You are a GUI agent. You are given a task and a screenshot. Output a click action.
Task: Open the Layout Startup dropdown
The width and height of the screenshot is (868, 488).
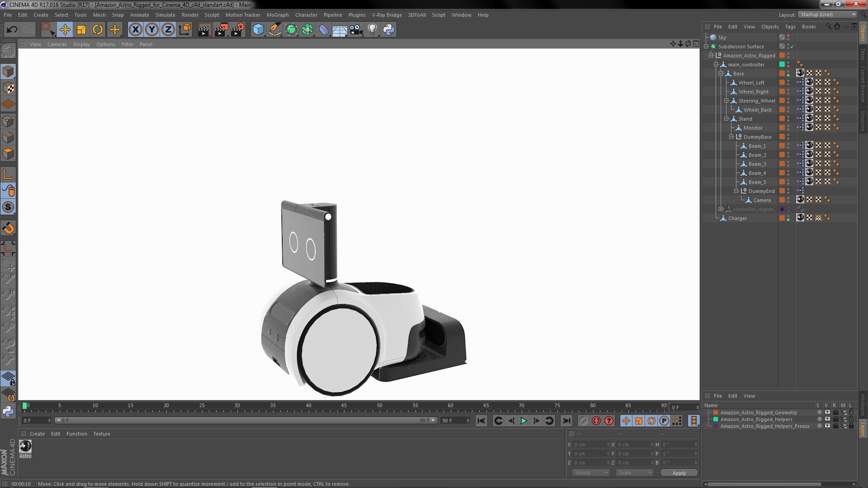(x=827, y=14)
